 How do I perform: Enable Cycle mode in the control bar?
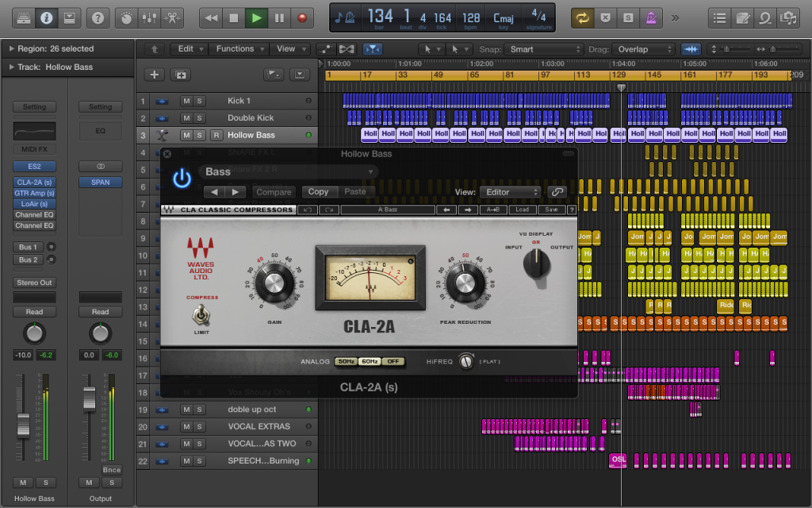pos(582,17)
